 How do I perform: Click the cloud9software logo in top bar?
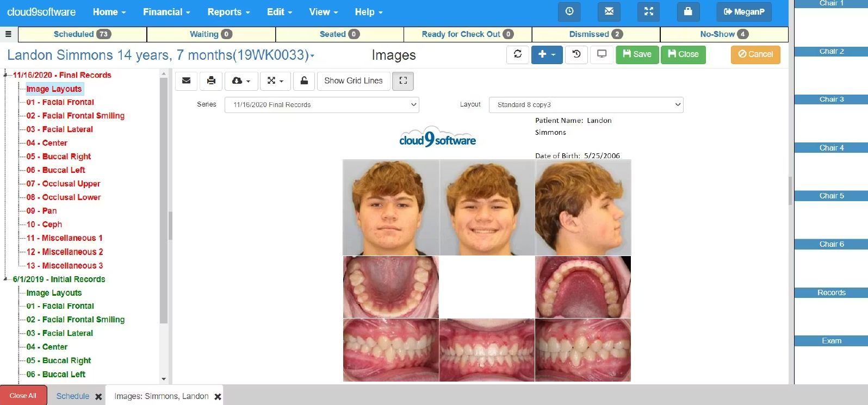click(41, 12)
